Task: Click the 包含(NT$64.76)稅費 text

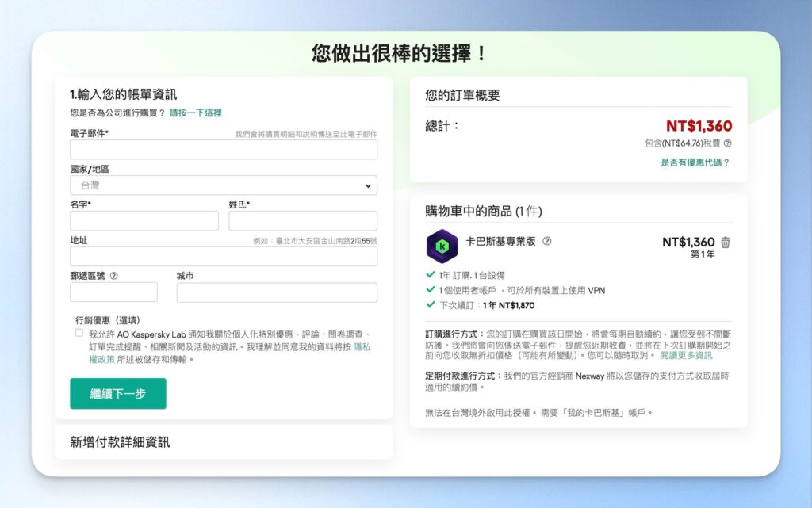Action: coord(683,143)
